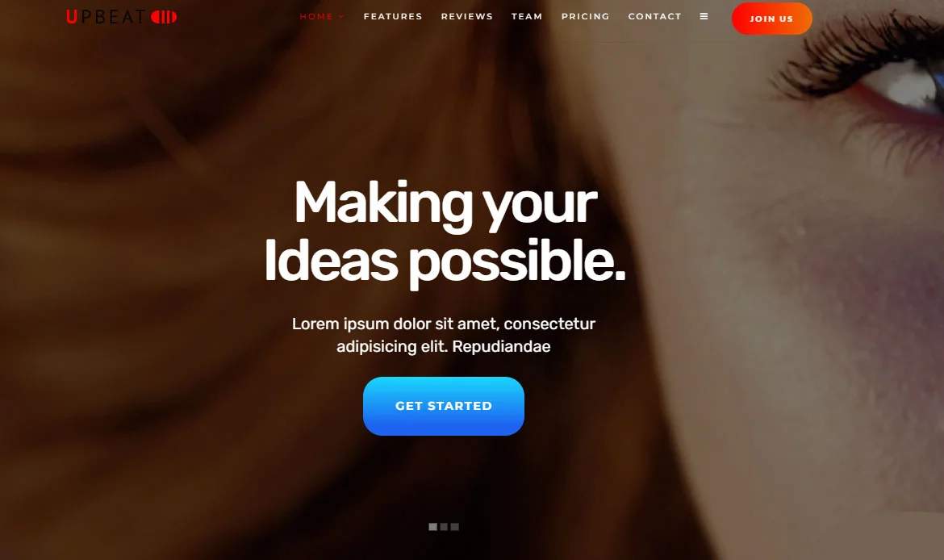Jump to the CONTACT section
This screenshot has width=944, height=560.
[x=654, y=17]
